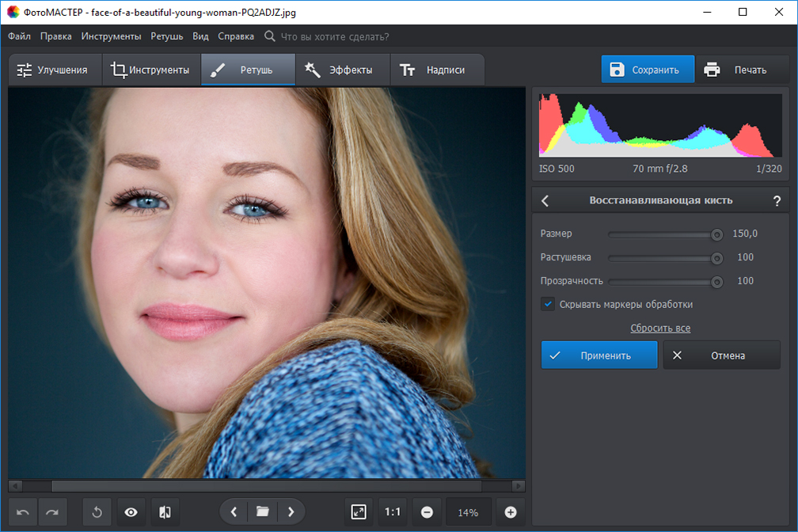Viewport: 798px width, 532px height.
Task: Open the Надписи tab
Action: point(437,70)
